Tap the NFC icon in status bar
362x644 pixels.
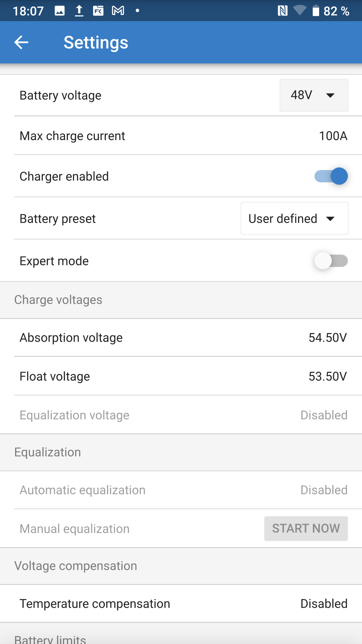pyautogui.click(x=283, y=11)
